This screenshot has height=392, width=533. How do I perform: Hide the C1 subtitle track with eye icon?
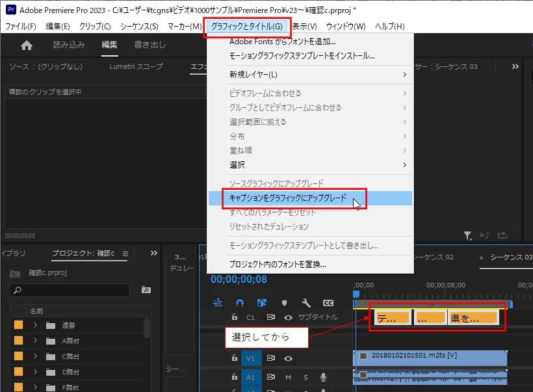click(x=288, y=317)
